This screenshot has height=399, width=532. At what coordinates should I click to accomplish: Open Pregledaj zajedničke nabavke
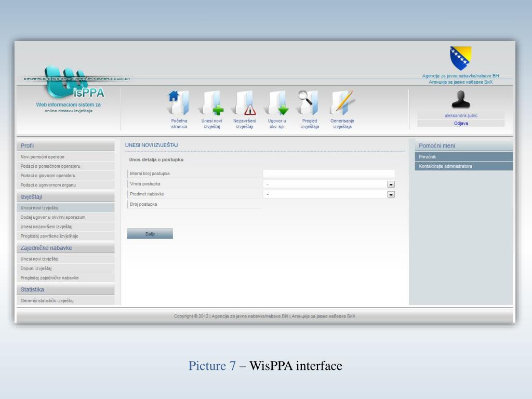pyautogui.click(x=65, y=277)
